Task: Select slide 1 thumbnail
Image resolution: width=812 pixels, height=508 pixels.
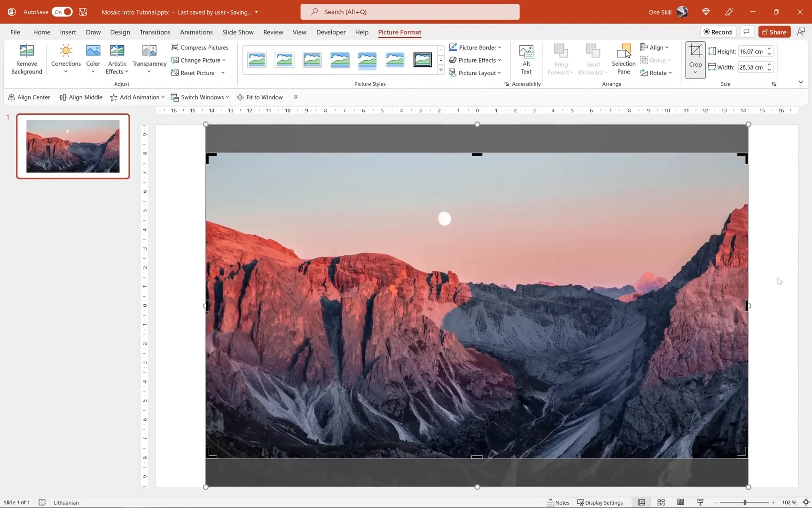Action: pyautogui.click(x=73, y=146)
